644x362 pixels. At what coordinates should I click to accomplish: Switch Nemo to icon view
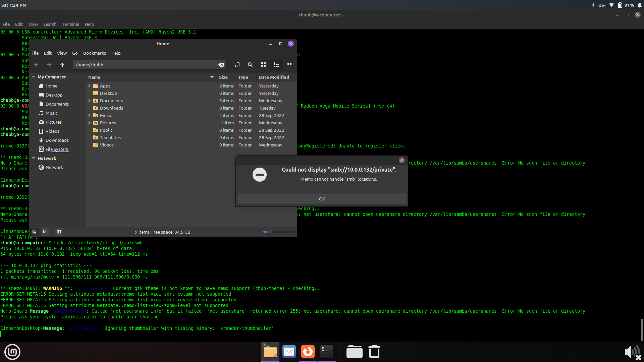click(x=263, y=65)
